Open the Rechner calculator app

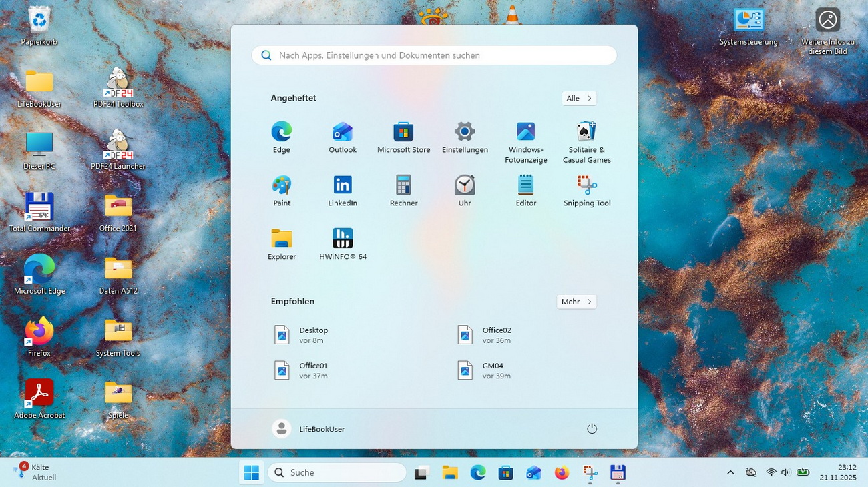(403, 187)
